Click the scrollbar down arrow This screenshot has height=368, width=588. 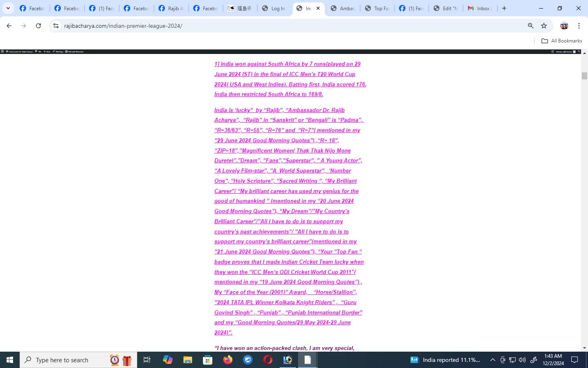[584, 348]
